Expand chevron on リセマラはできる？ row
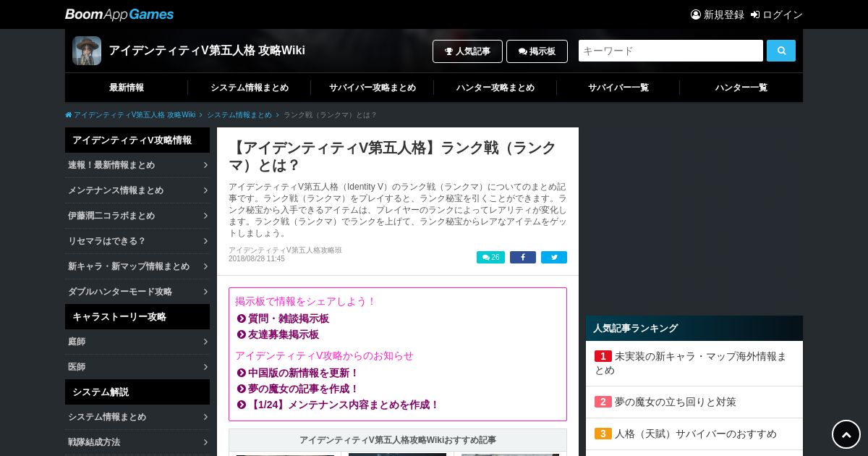Screen dimensions: 868x456 click(205, 241)
